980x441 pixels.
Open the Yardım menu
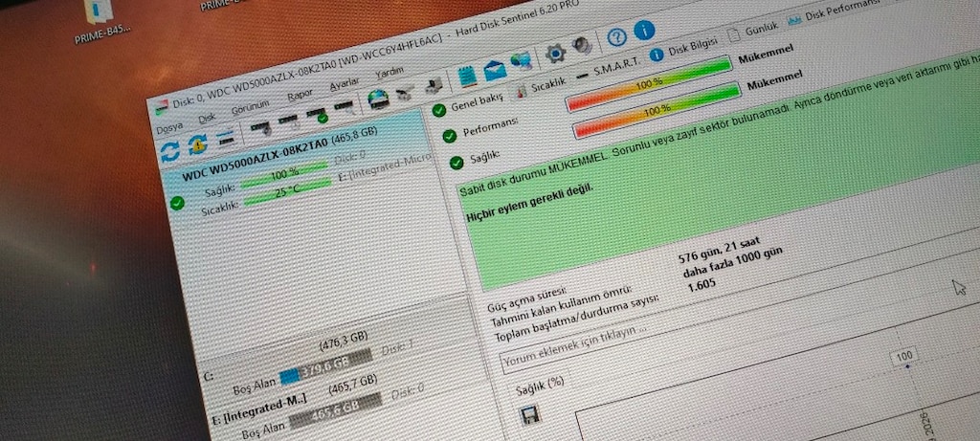click(x=390, y=73)
